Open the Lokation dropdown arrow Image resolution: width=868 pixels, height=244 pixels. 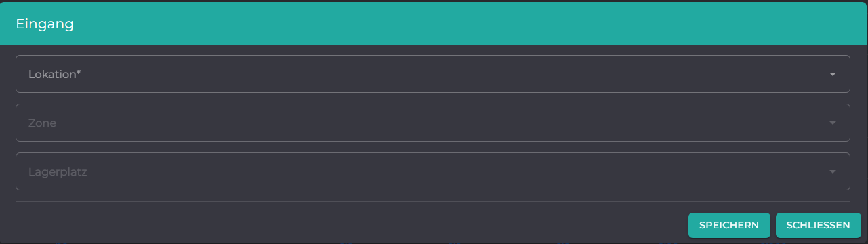click(832, 74)
